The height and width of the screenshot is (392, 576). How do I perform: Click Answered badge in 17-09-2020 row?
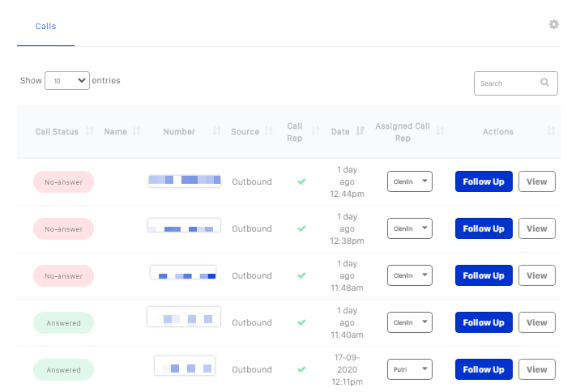pyautogui.click(x=63, y=370)
